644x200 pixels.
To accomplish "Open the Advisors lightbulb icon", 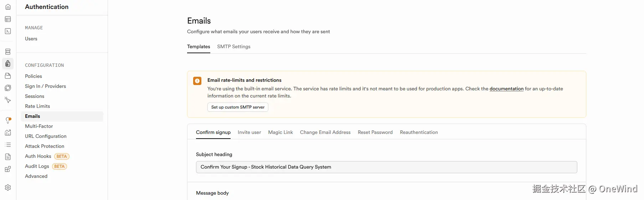I will pos(8,120).
